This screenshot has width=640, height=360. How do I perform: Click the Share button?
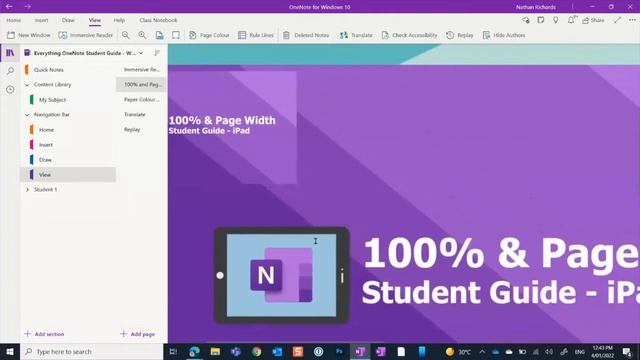tap(593, 20)
